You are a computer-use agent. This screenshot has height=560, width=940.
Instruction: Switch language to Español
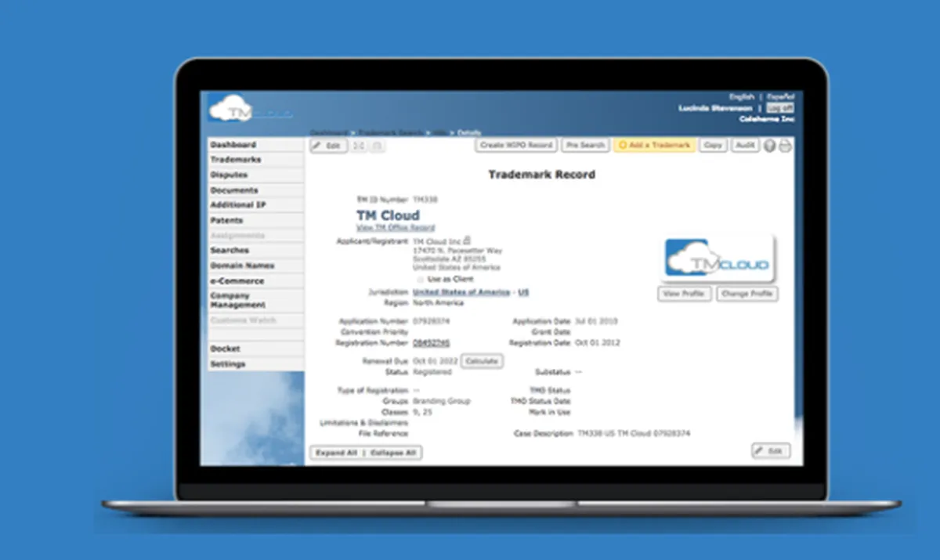[780, 97]
